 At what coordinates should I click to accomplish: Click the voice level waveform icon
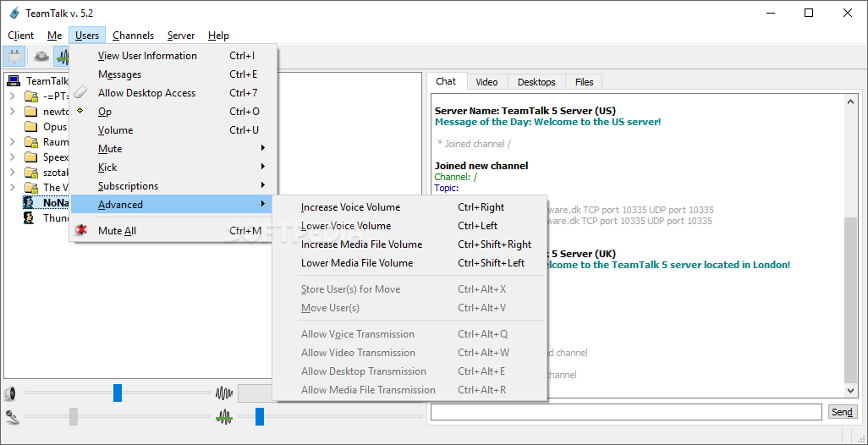tap(223, 393)
